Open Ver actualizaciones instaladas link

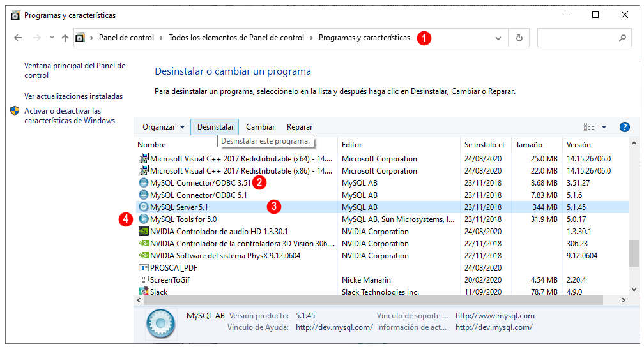click(73, 96)
